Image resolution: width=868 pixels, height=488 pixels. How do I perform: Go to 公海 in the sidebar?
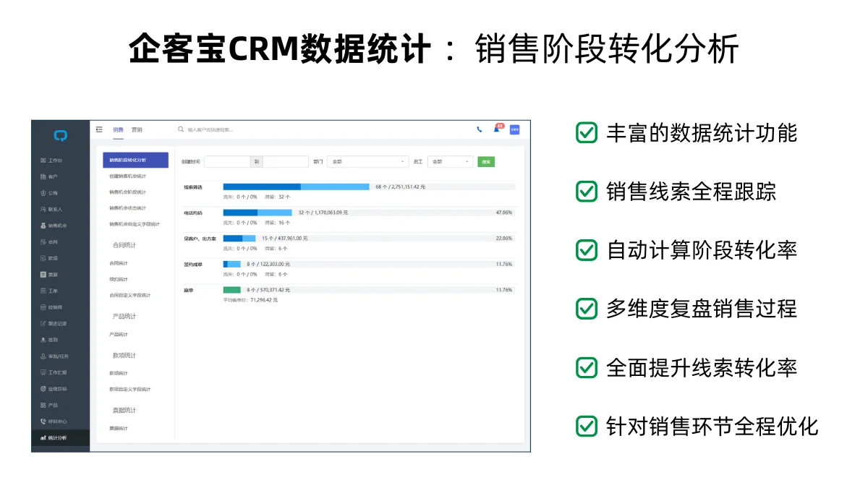(x=49, y=193)
